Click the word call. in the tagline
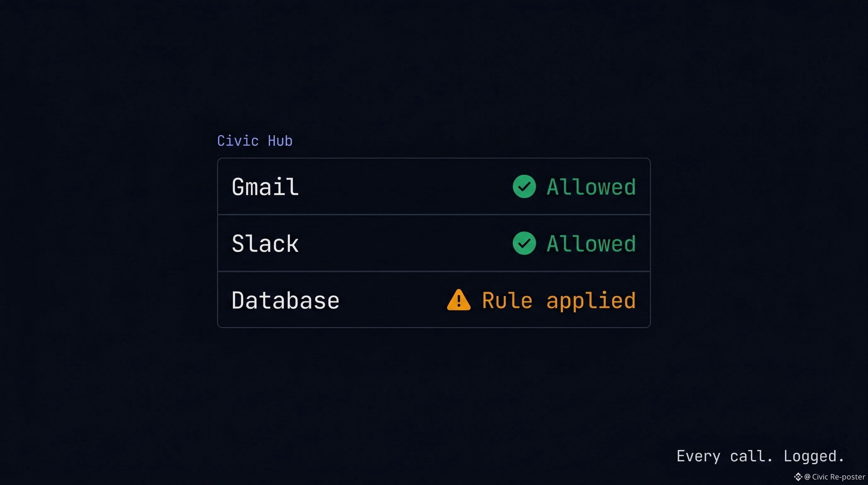868x485 pixels. (751, 456)
